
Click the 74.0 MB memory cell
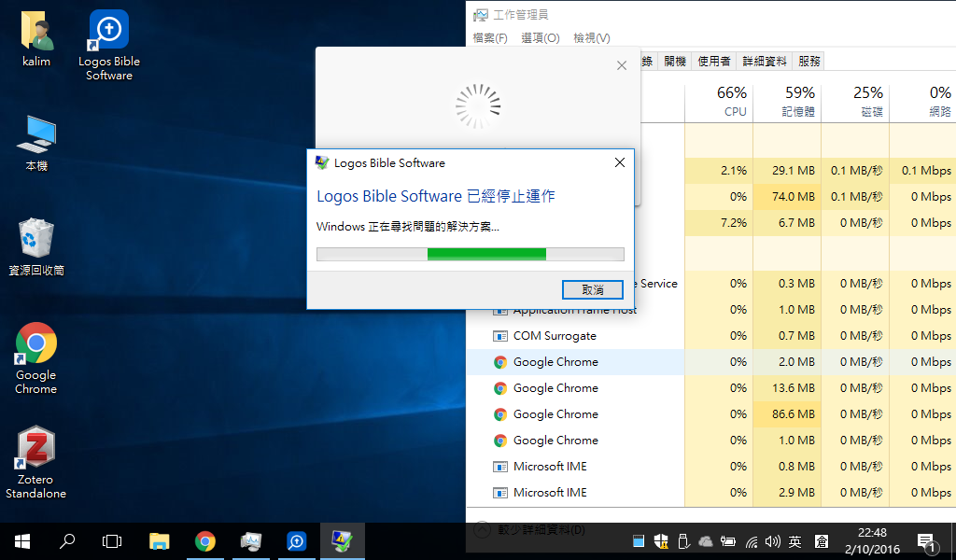[x=787, y=197]
